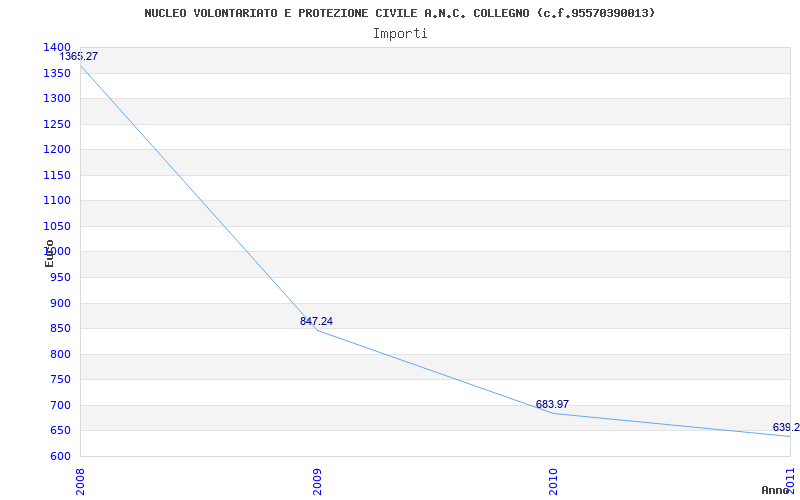800x500 pixels.
Task: Select the 847.24 data label
Action: 316,321
